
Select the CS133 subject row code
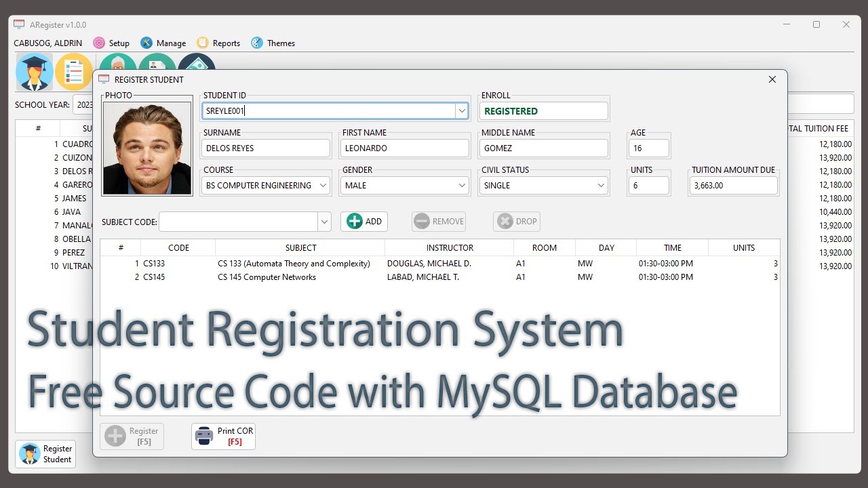(154, 263)
